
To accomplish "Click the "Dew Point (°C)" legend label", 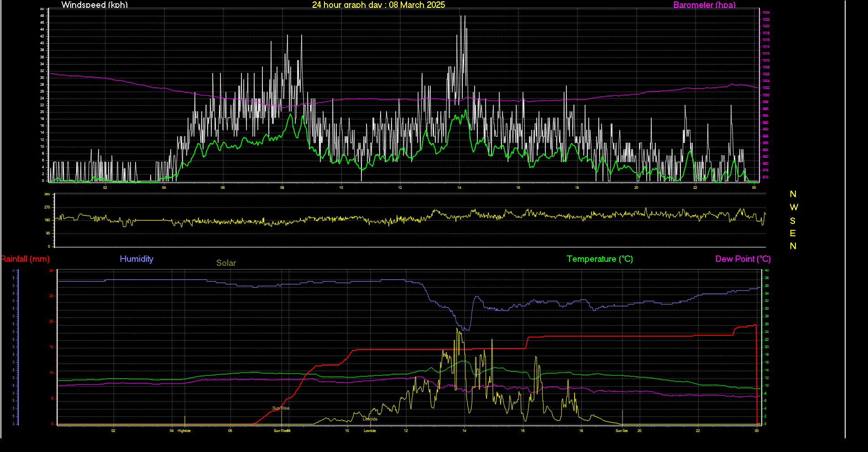I will [x=743, y=259].
